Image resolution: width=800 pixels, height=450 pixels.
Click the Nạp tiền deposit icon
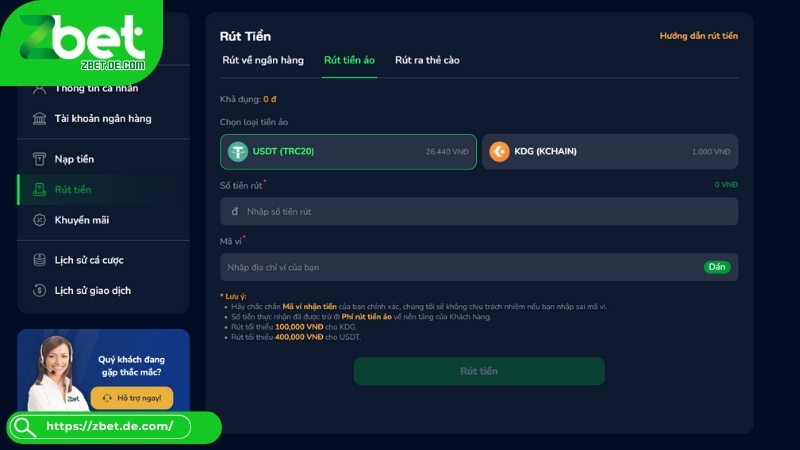[x=39, y=159]
